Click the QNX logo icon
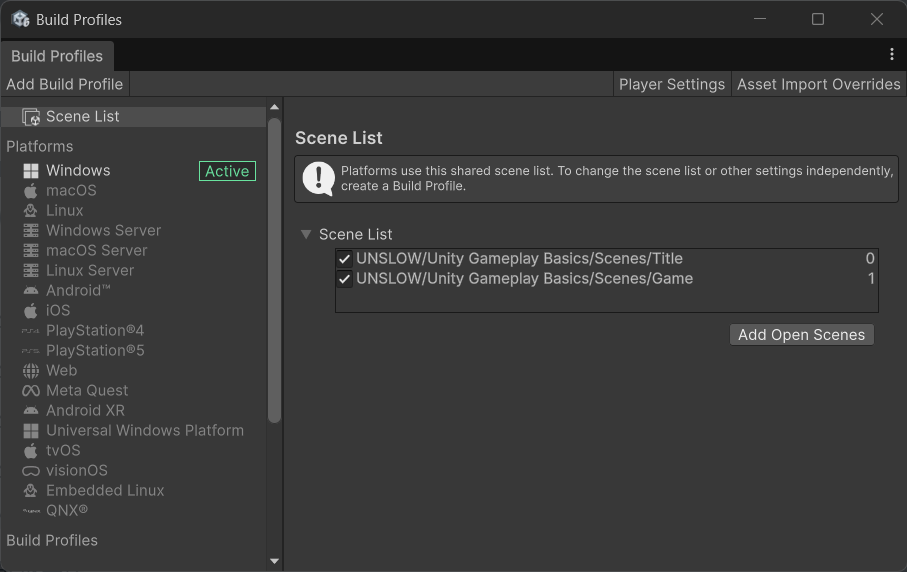This screenshot has height=572, width=907. 31,511
